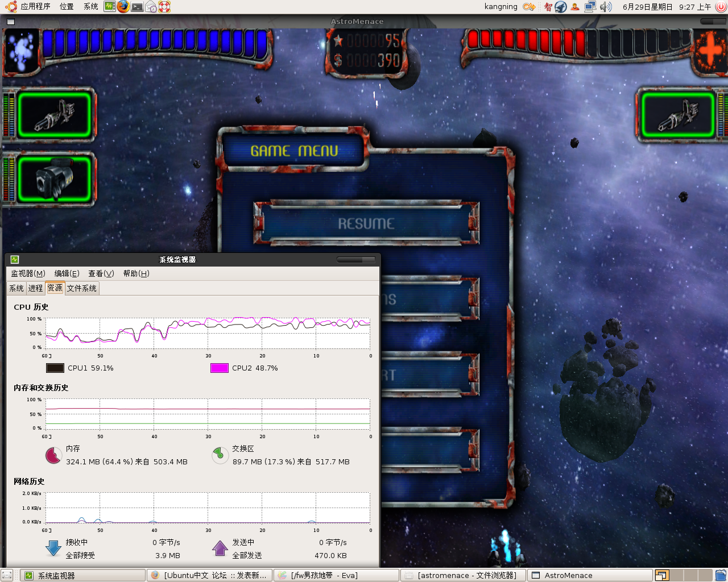The image size is (728, 582).
Task: Pick the CPU2 magenta color swatch
Action: (220, 368)
